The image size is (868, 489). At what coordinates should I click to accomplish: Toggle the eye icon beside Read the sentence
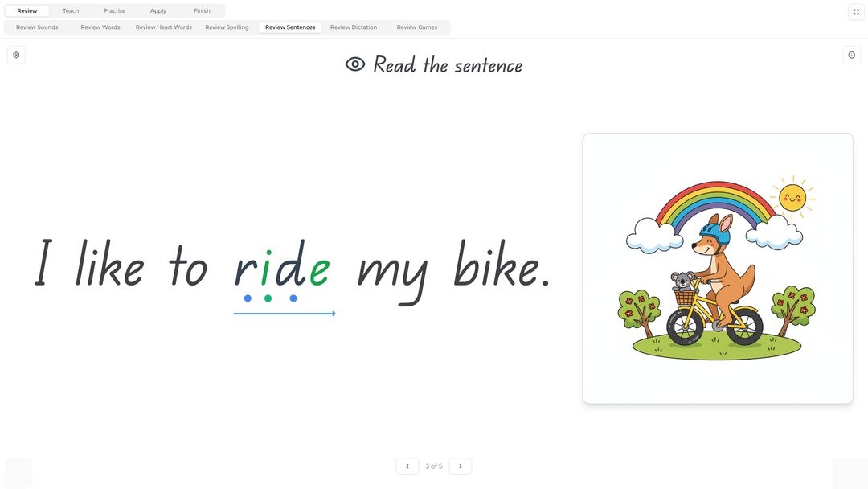tap(354, 64)
